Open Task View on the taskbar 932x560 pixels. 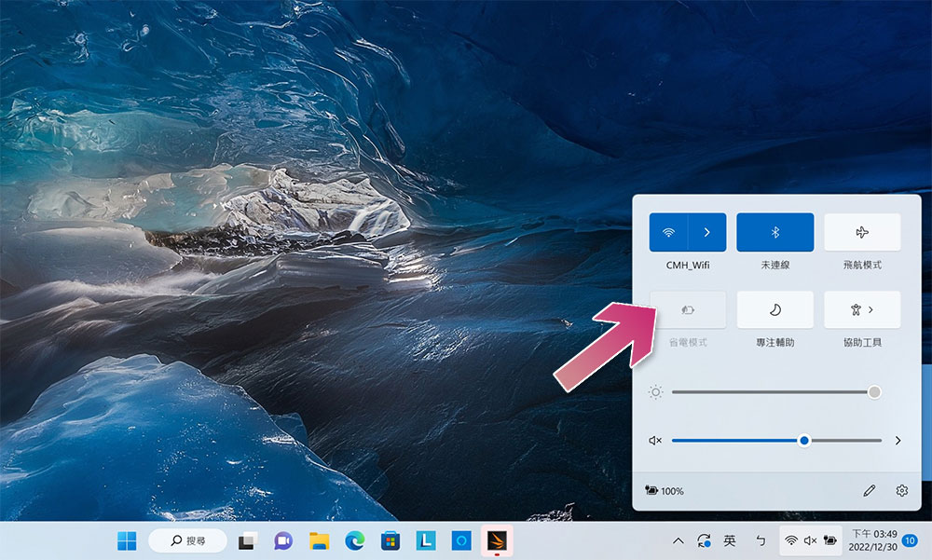[248, 541]
